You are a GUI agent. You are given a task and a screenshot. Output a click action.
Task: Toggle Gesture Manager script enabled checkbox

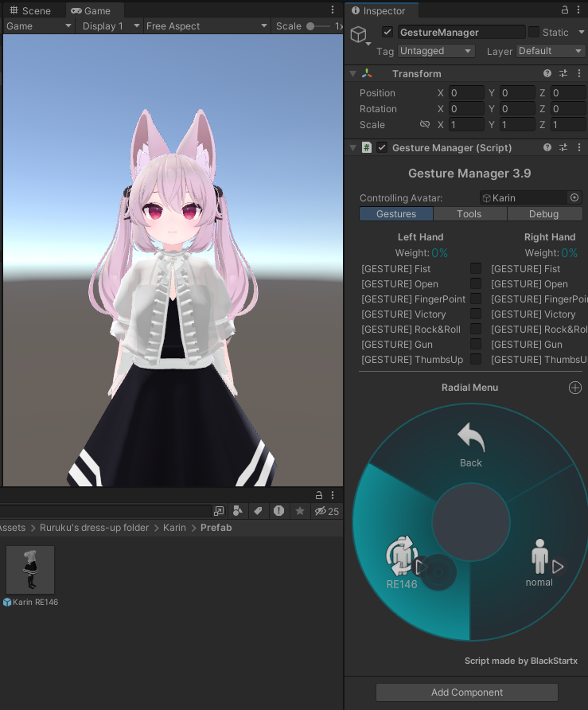pyautogui.click(x=382, y=147)
